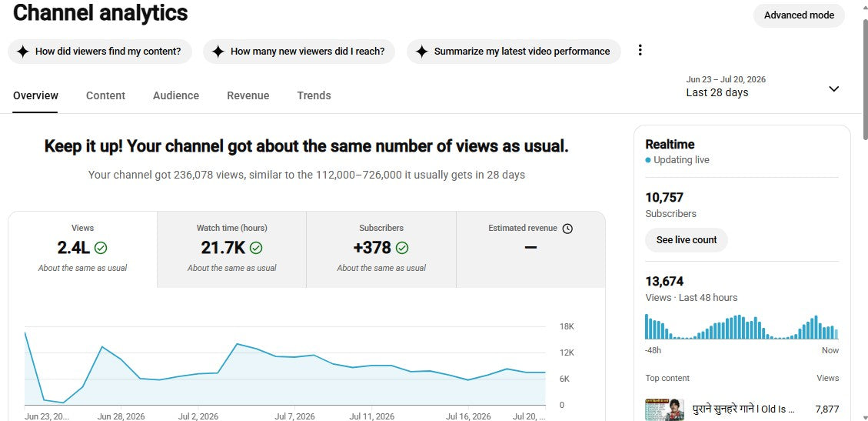Screen dimensions: 868x421
Task: Open the 'Old Is ...' top content video title
Action: [x=743, y=409]
